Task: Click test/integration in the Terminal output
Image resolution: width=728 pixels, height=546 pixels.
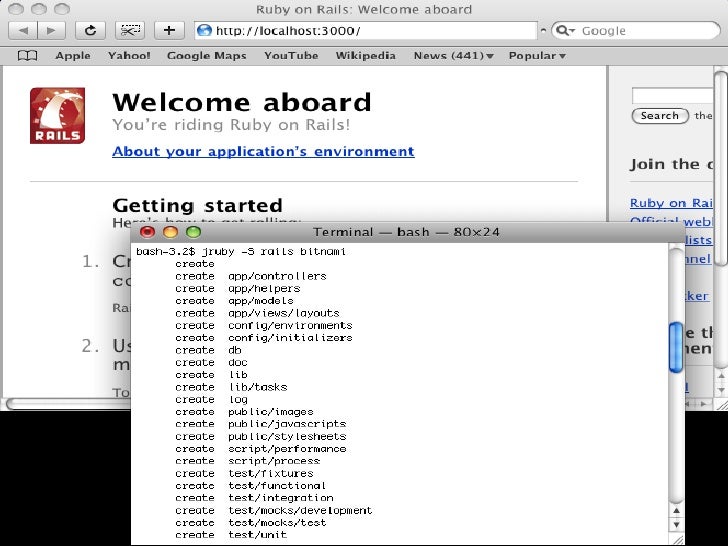Action: (x=280, y=498)
